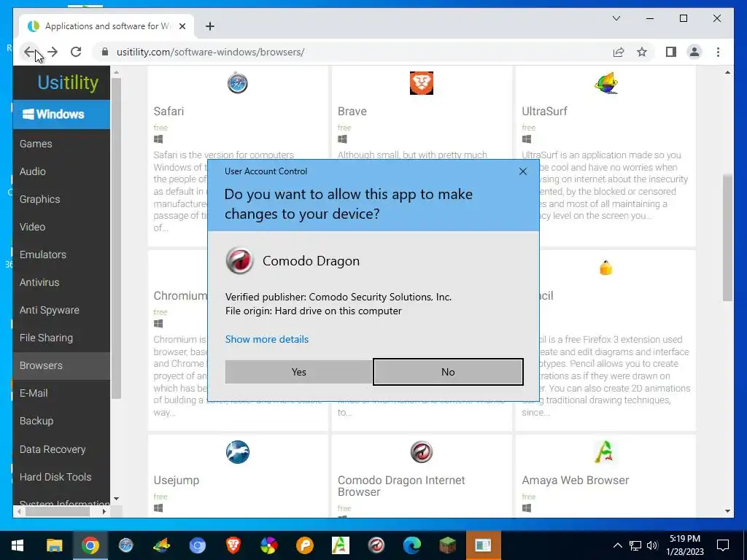The width and height of the screenshot is (747, 560).
Task: Click the sidebar horizontal scroll-right arrow
Action: click(x=104, y=512)
